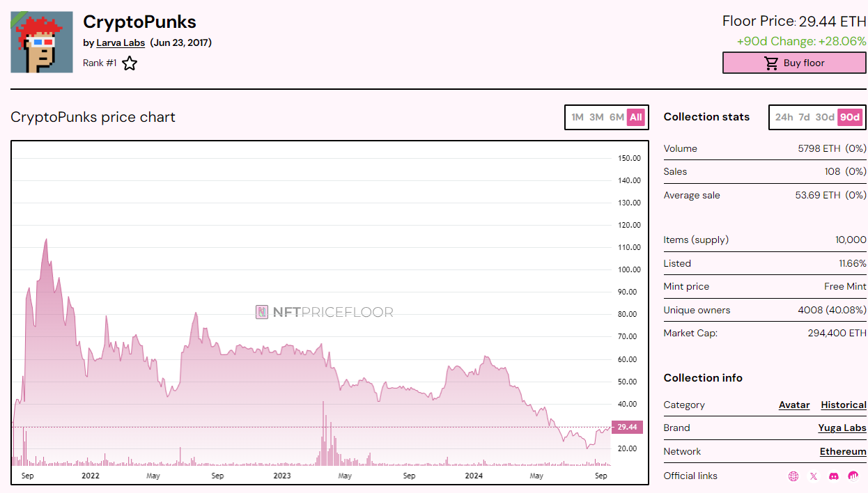Viewport: 868px width, 493px height.
Task: Open the CoinMarketCap chart link icon
Action: pos(853,476)
